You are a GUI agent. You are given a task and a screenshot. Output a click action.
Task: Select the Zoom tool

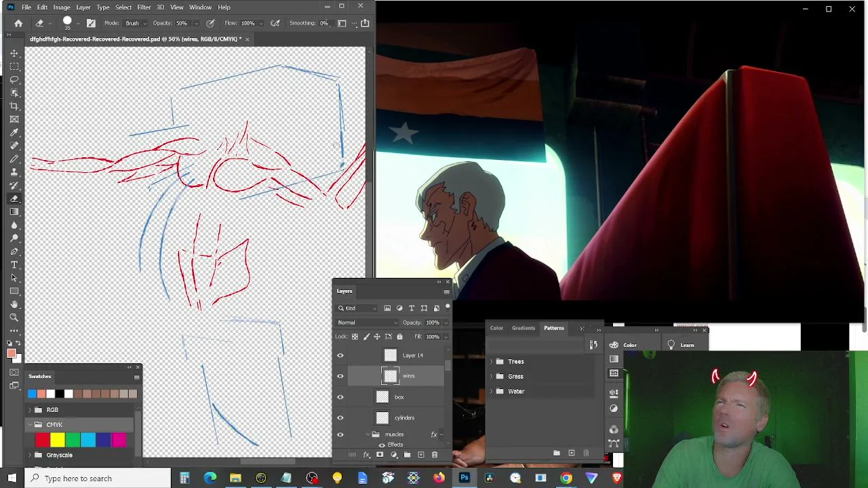[14, 317]
